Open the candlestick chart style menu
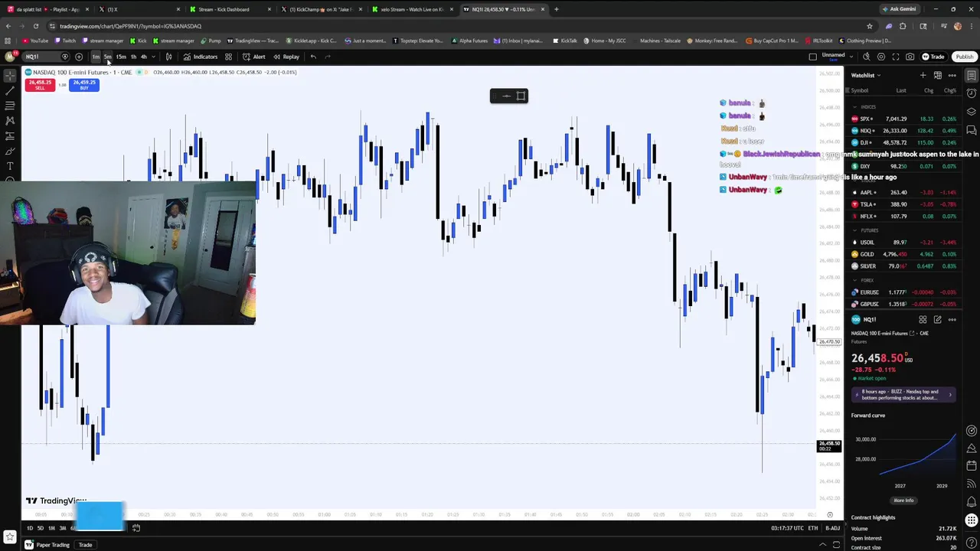The width and height of the screenshot is (980, 551). [169, 57]
